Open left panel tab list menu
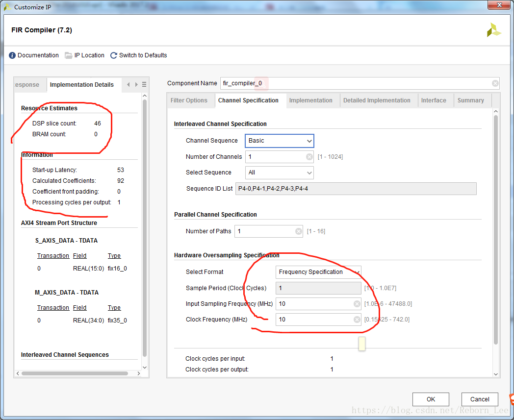The width and height of the screenshot is (514, 420). click(144, 84)
